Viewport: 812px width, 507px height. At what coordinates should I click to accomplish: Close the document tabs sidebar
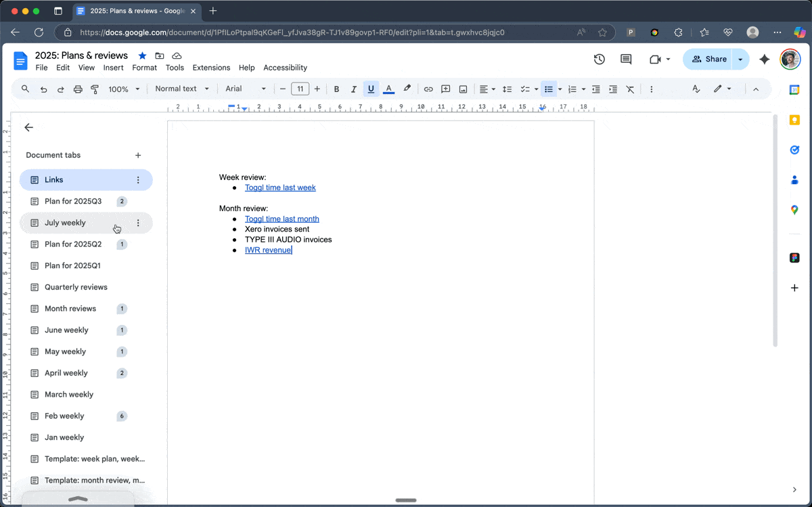coord(28,127)
